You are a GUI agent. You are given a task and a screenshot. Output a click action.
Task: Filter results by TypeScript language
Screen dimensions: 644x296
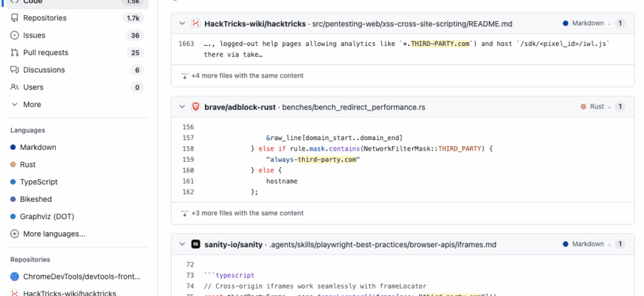pos(78,182)
